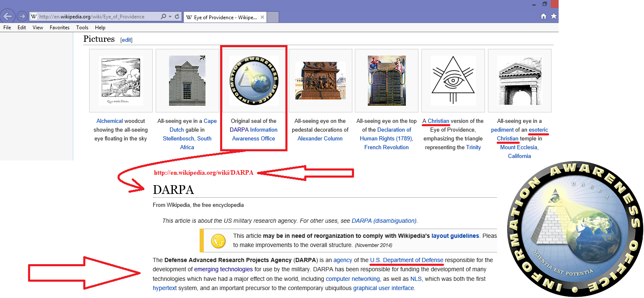This screenshot has width=644, height=298.
Task: Open the triangle Eye of Providence thumbnail
Action: pyautogui.click(x=453, y=81)
